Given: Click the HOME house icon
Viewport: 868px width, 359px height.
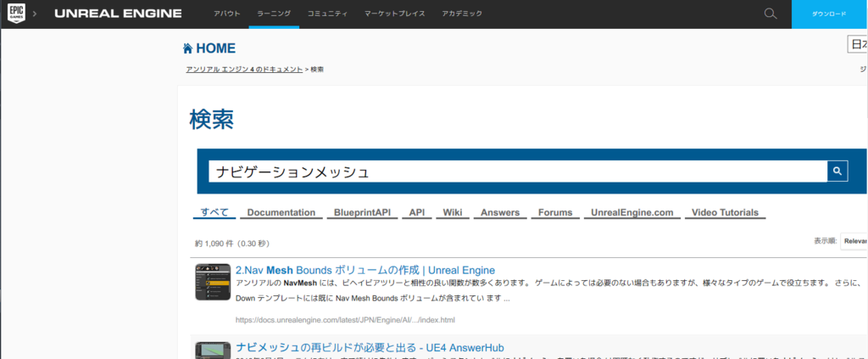Looking at the screenshot, I should pyautogui.click(x=187, y=48).
